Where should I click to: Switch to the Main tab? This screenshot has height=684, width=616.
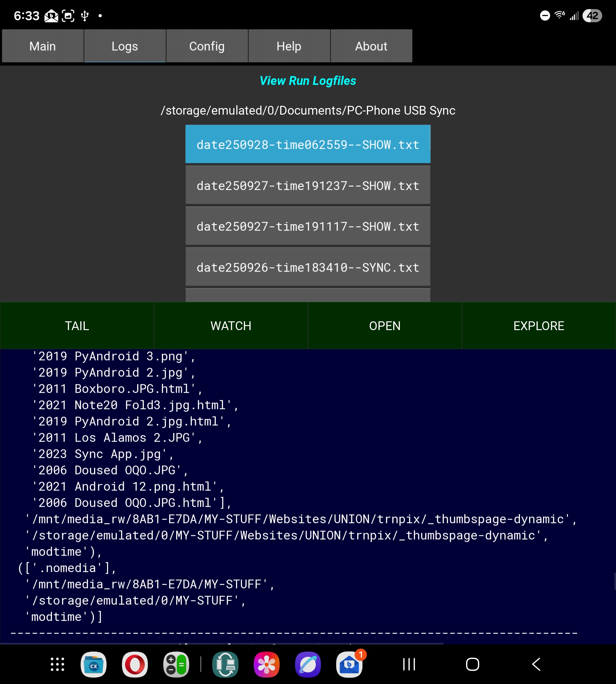coord(43,46)
